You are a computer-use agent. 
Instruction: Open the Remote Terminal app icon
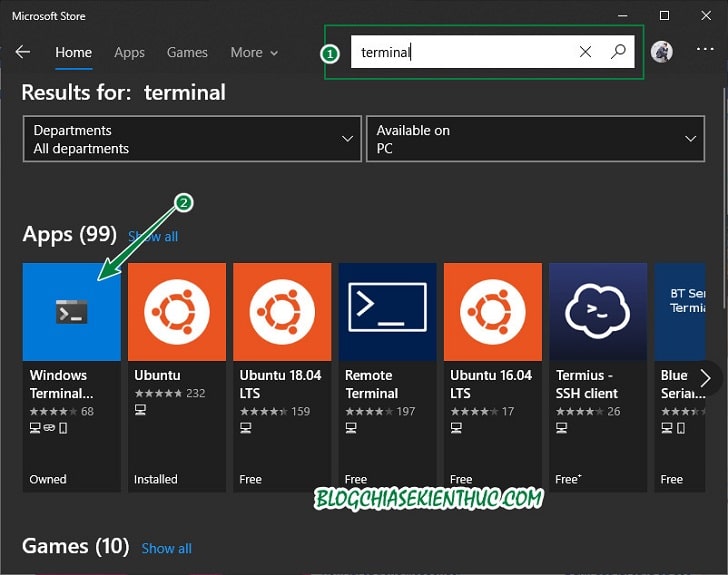coord(388,312)
